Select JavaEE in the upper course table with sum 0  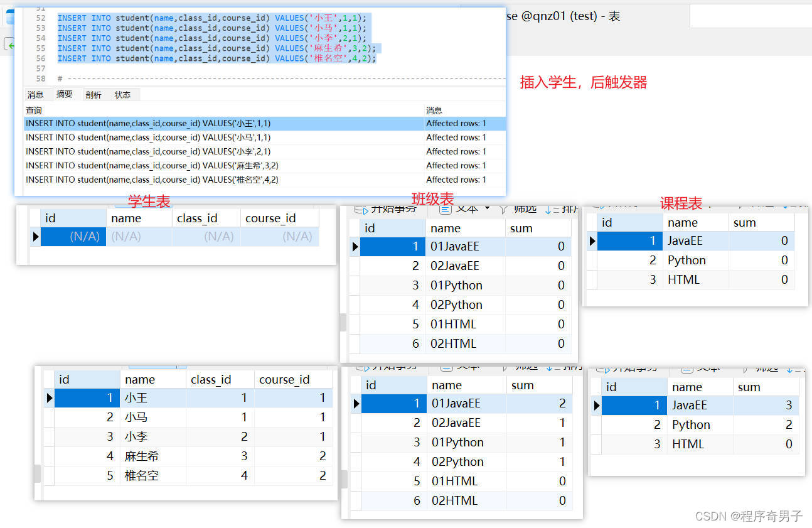coord(696,241)
